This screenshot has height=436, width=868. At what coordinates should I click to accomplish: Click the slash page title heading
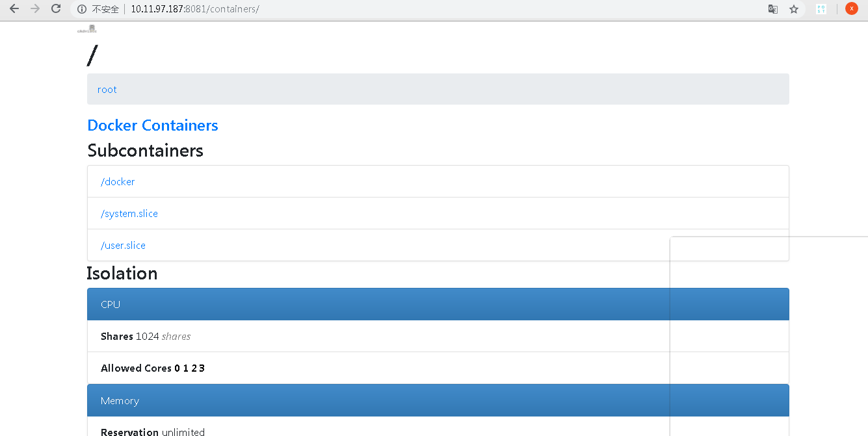pos(92,55)
